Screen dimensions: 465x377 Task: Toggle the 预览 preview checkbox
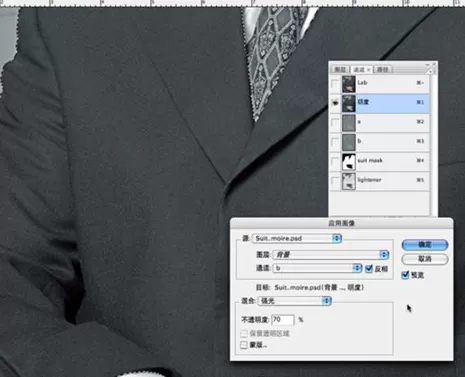[405, 275]
